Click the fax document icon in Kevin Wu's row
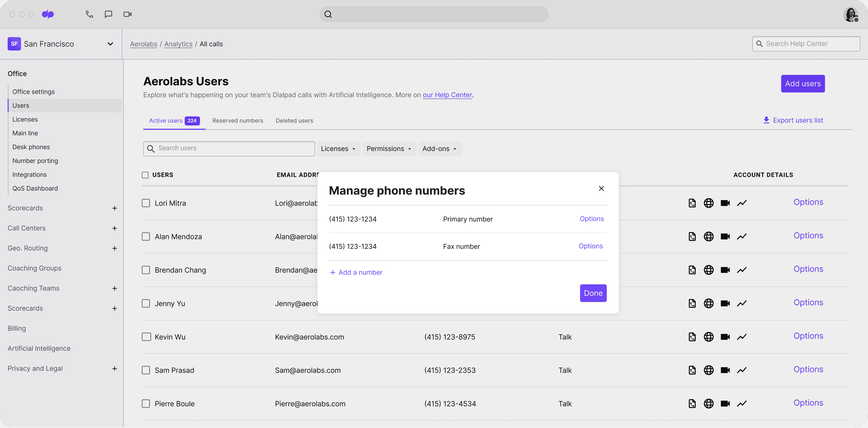 pyautogui.click(x=692, y=337)
